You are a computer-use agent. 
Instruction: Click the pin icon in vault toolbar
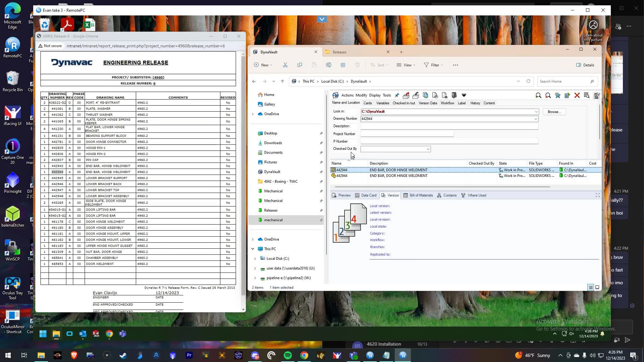pyautogui.click(x=397, y=95)
